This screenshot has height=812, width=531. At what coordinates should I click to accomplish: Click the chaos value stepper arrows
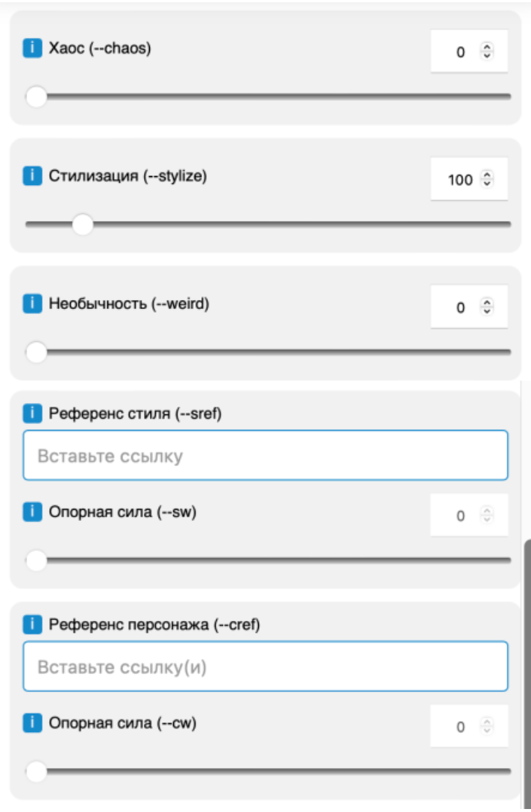[x=487, y=51]
